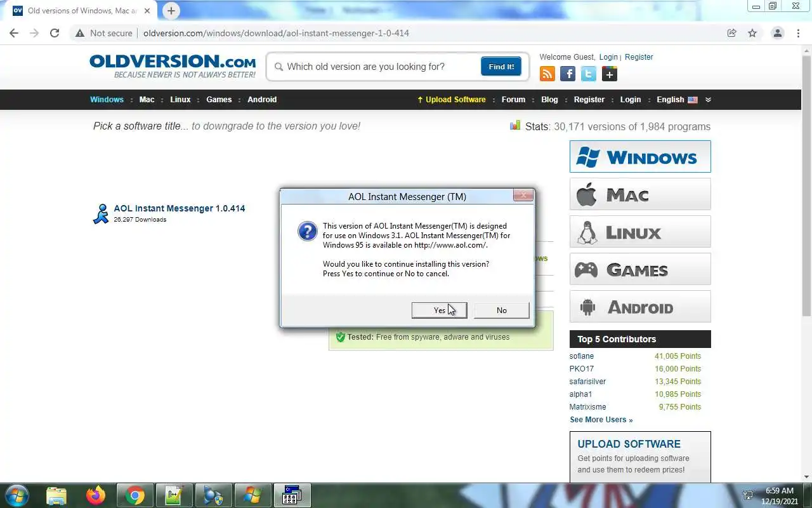This screenshot has height=508, width=812.
Task: Reload the page
Action: click(55, 33)
